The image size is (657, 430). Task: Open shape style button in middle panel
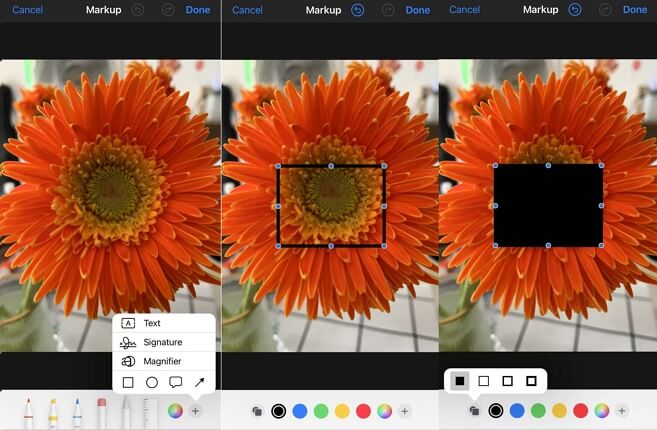[x=257, y=411]
